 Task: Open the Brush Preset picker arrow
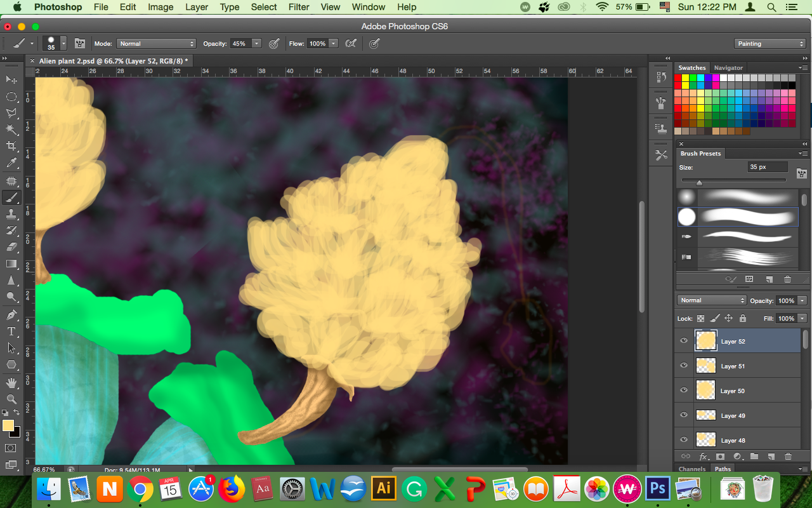coord(63,44)
